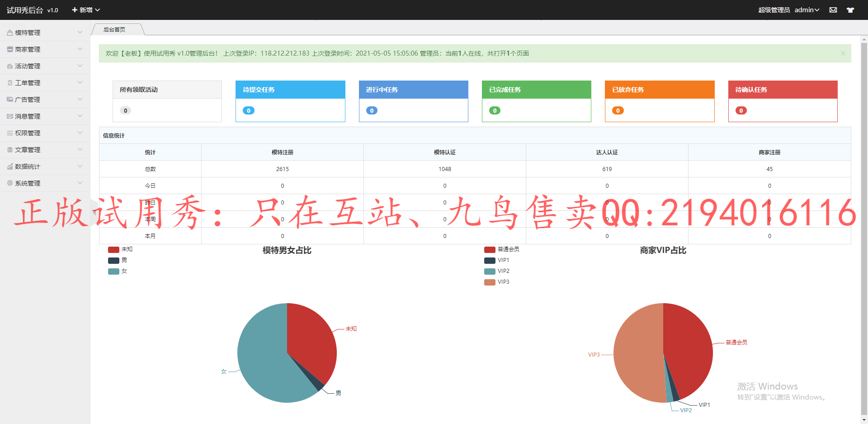Image resolution: width=868 pixels, height=424 pixels.
Task: Click the 广告管理 sidebar icon
Action: point(10,100)
